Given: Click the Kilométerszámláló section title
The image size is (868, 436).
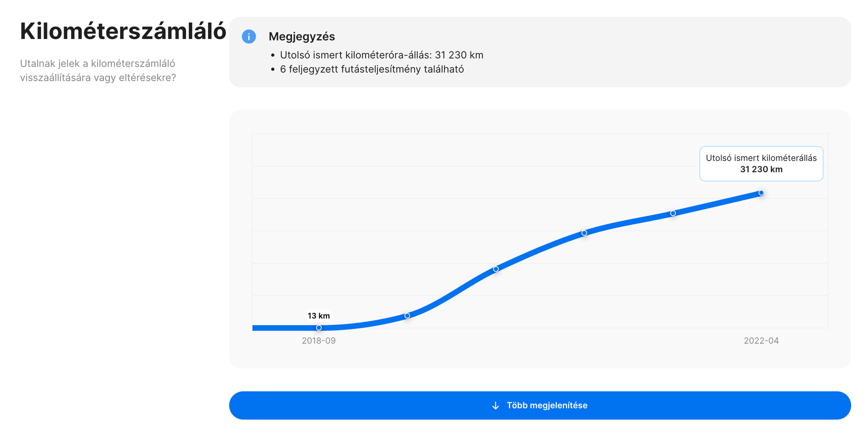Looking at the screenshot, I should point(123,31).
